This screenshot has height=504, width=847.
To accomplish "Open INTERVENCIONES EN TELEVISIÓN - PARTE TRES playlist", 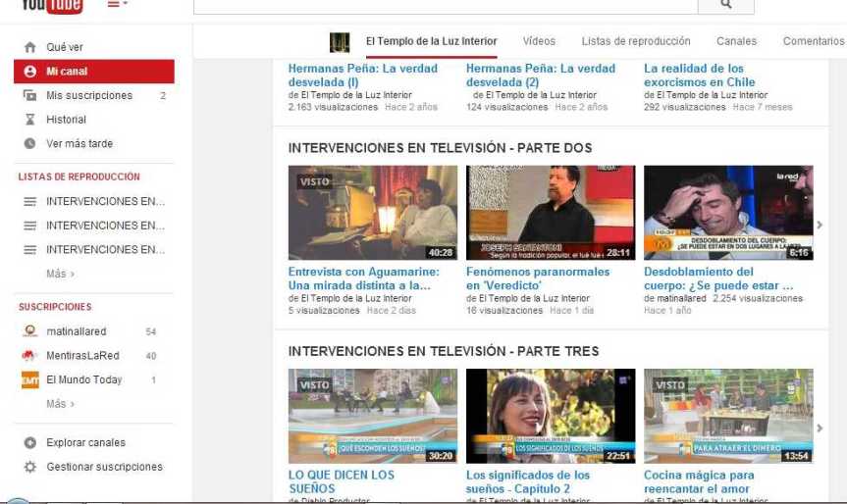I will [x=444, y=351].
